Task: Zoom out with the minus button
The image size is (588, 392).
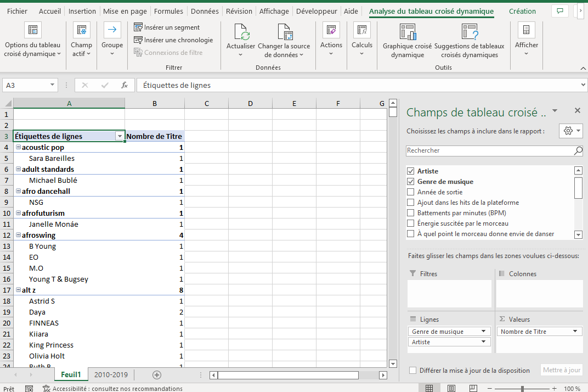Action: tap(489, 389)
